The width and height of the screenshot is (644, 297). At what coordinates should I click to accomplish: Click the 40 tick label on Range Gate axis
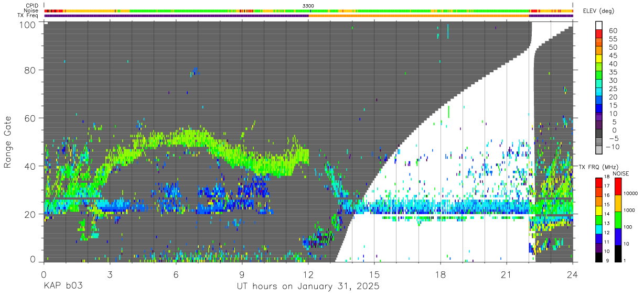pyautogui.click(x=30, y=166)
